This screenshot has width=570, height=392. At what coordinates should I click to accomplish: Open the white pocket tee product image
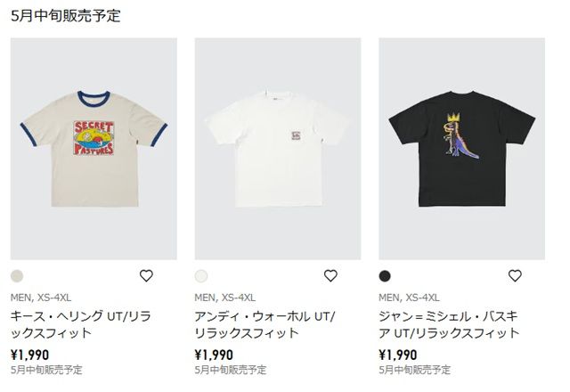pyautogui.click(x=278, y=149)
